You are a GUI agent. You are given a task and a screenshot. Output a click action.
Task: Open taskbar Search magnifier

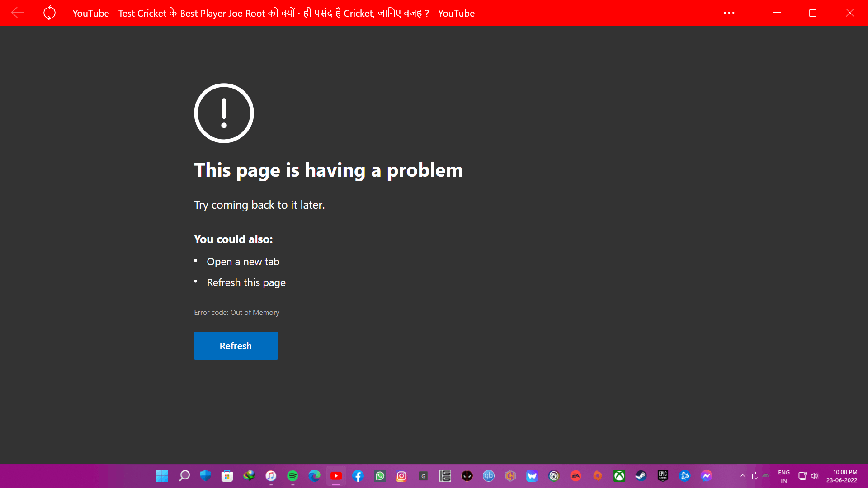pyautogui.click(x=184, y=476)
